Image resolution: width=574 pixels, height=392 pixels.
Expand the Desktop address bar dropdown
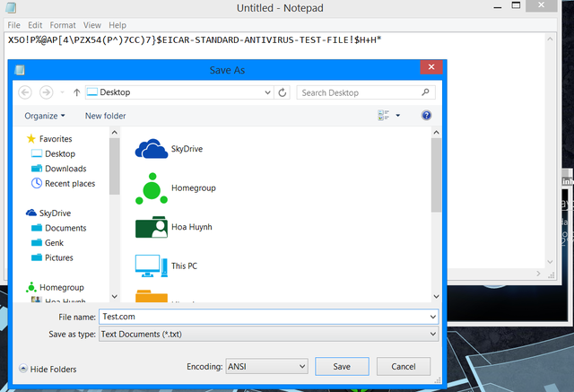[x=267, y=92]
